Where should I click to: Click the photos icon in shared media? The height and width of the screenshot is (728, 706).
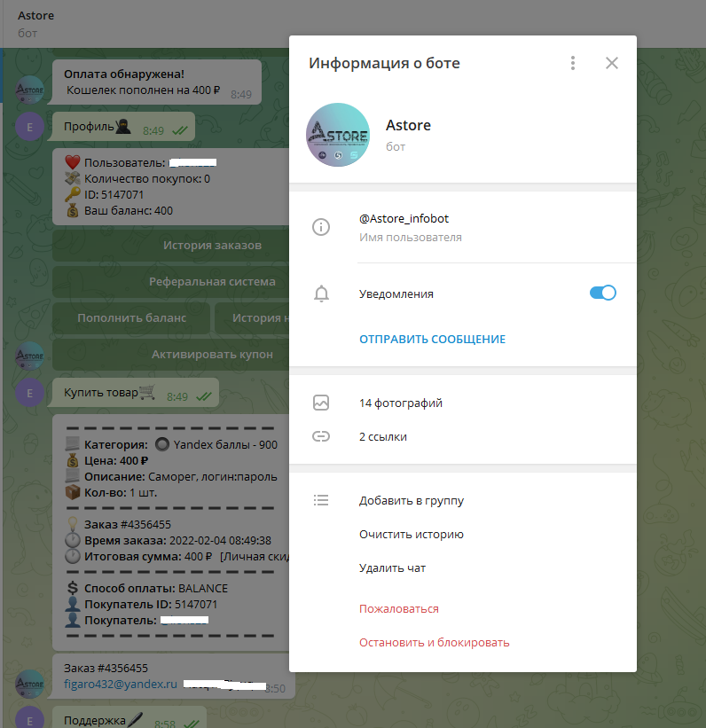click(x=321, y=403)
